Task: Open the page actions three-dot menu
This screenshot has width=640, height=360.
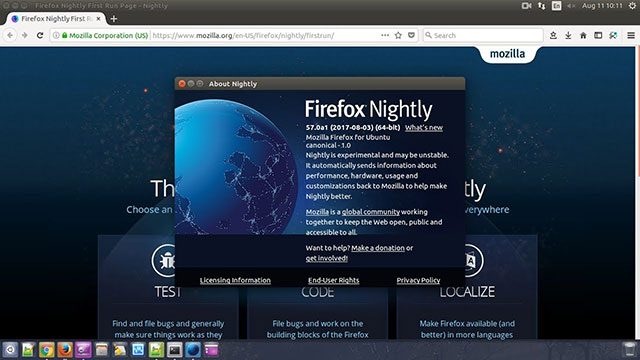Action: click(384, 35)
